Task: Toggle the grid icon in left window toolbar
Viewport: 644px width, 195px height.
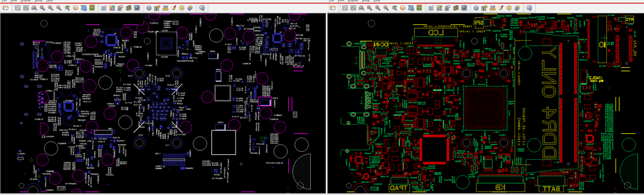Action: click(104, 8)
